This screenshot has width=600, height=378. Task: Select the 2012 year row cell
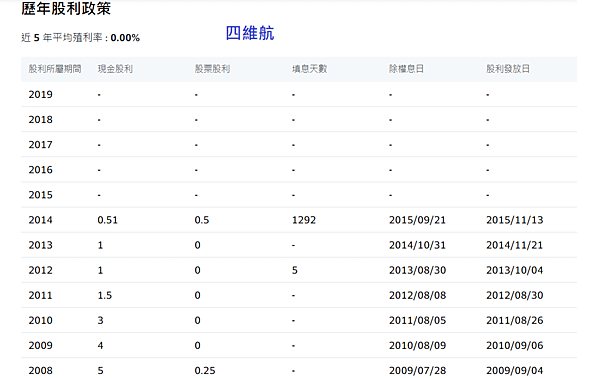pos(41,270)
